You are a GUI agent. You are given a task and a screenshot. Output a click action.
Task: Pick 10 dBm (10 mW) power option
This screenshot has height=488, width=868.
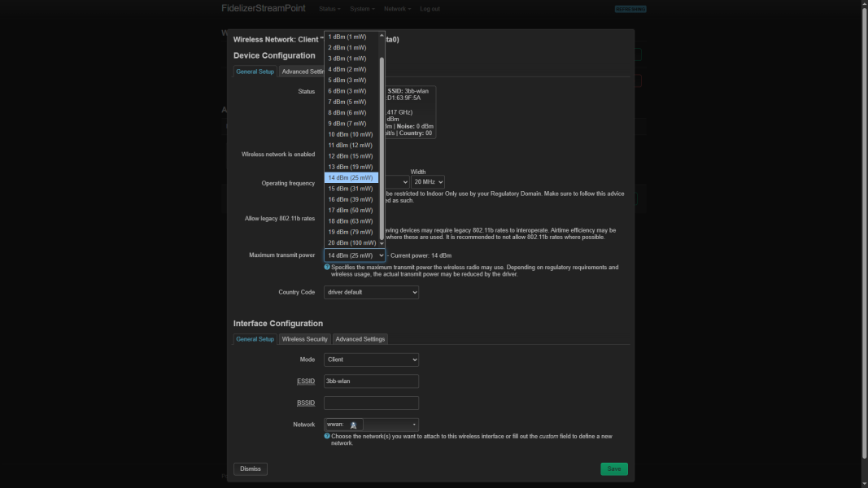(x=351, y=134)
